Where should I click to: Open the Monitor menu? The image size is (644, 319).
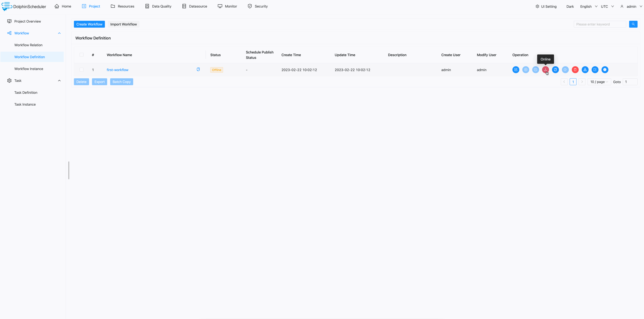point(227,6)
